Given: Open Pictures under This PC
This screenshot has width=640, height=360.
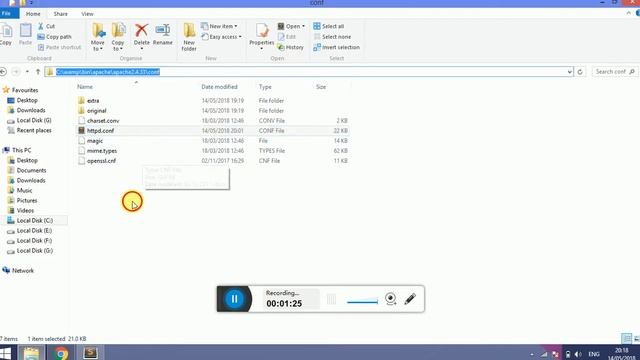Looking at the screenshot, I should [27, 200].
